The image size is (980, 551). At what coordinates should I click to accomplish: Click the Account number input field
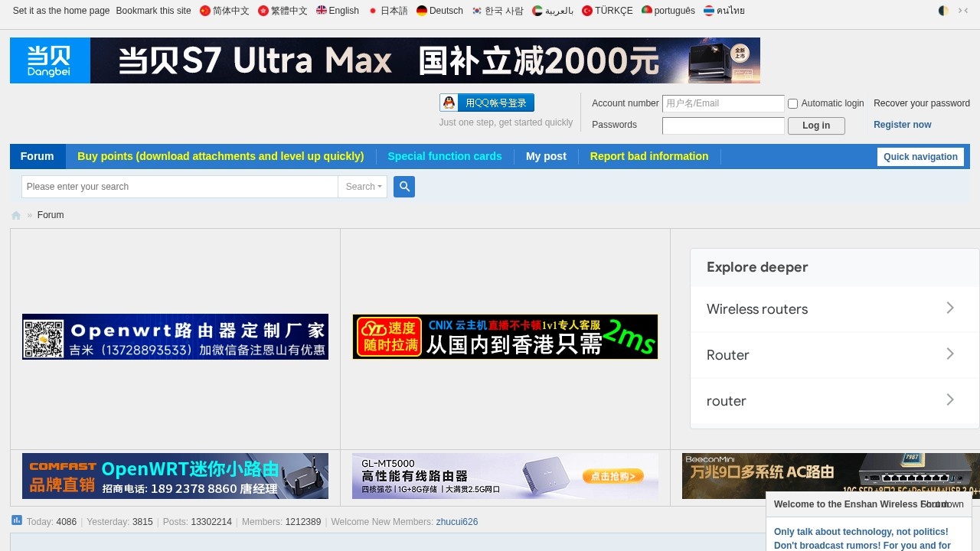723,103
